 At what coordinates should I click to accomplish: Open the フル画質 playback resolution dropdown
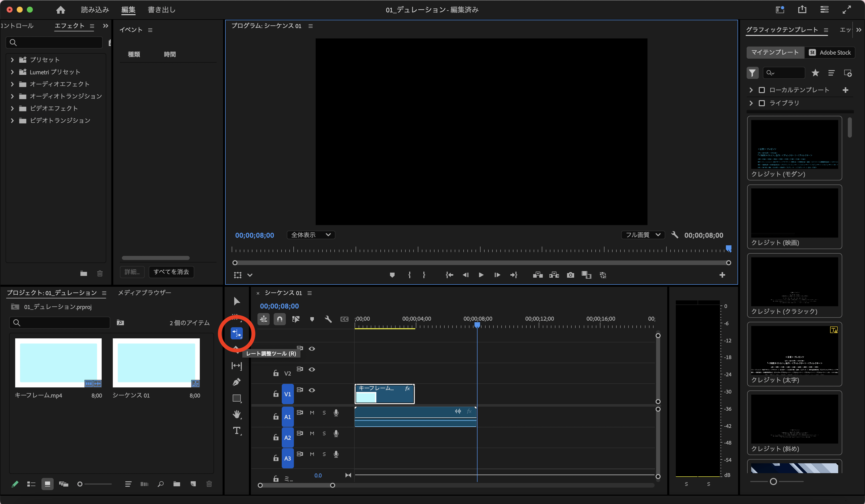click(643, 235)
